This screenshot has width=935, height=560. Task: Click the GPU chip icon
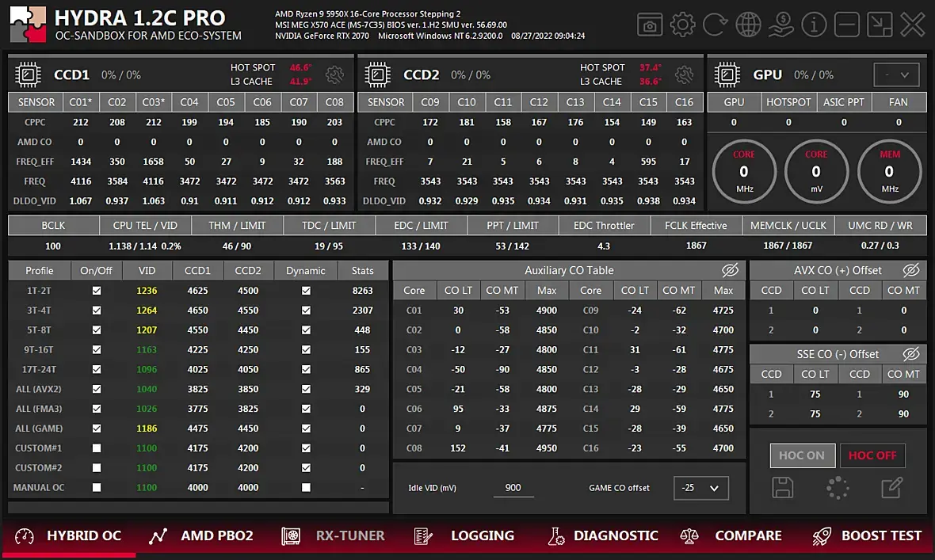(x=727, y=74)
